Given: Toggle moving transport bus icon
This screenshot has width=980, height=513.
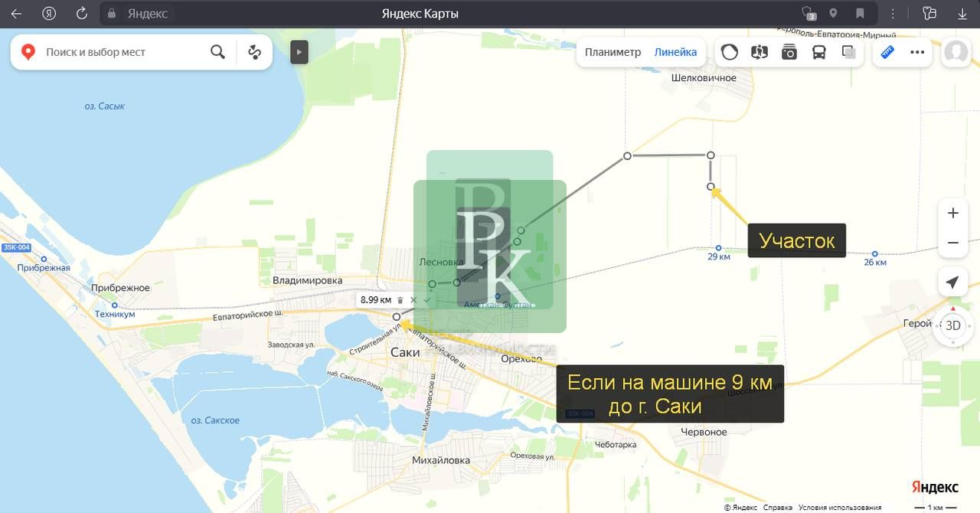Looking at the screenshot, I should (819, 52).
